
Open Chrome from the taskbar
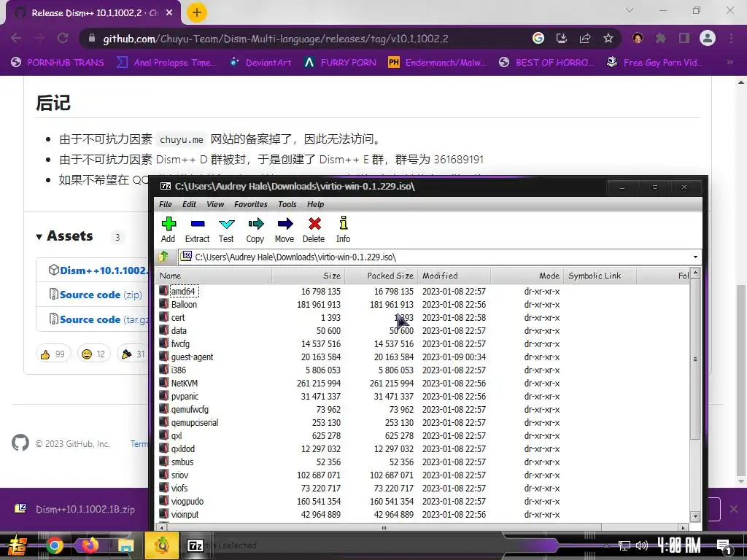pyautogui.click(x=54, y=545)
